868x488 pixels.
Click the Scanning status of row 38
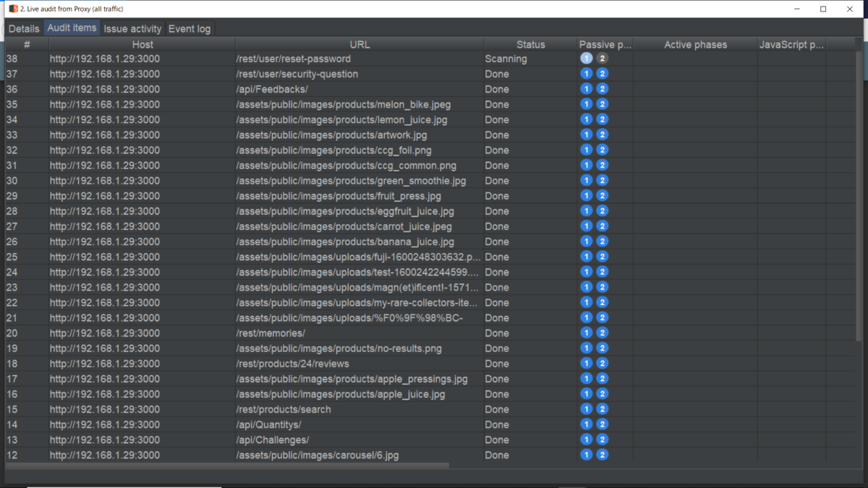pyautogui.click(x=530, y=59)
